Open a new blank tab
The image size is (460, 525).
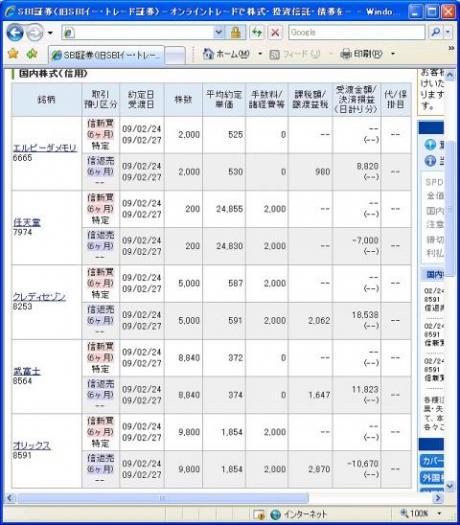(x=175, y=55)
